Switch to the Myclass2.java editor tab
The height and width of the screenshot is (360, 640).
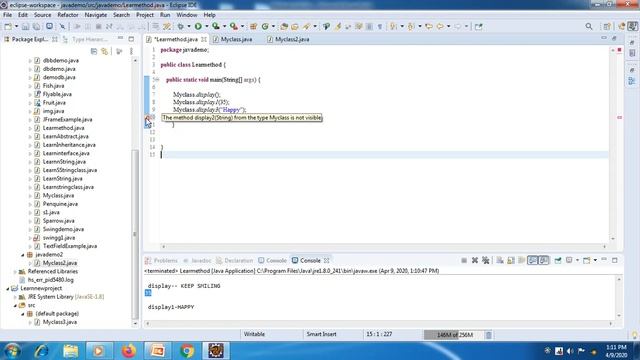(x=288, y=39)
